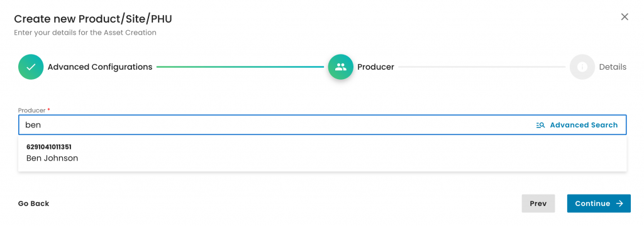Click the dialog title Create new Product/Site/PHU
Viewport: 644px width, 226px height.
click(93, 19)
